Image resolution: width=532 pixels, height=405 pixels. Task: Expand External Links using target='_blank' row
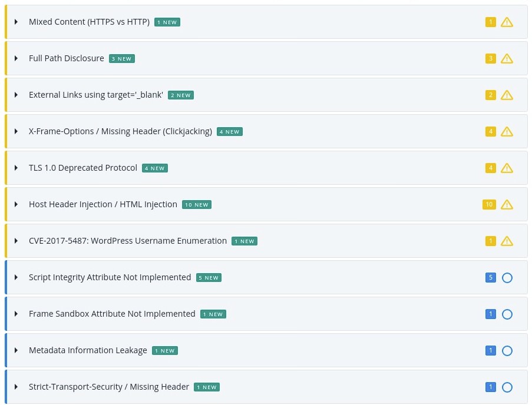click(16, 95)
